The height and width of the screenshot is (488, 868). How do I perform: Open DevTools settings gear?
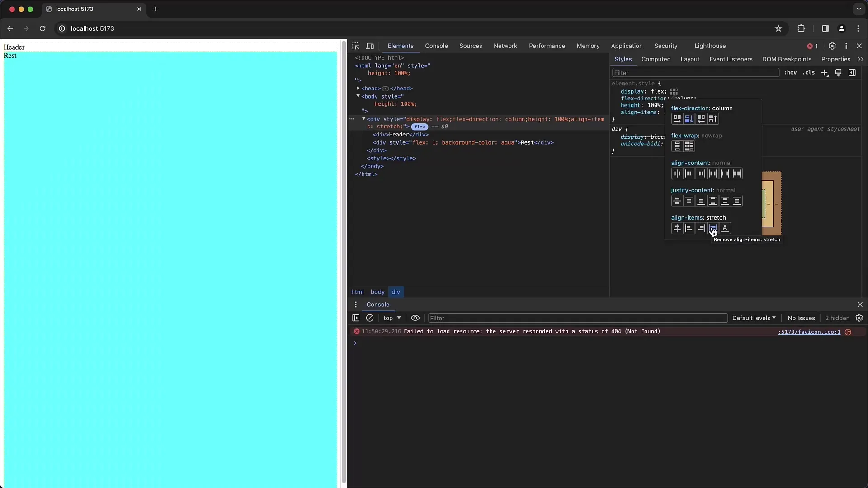point(832,46)
